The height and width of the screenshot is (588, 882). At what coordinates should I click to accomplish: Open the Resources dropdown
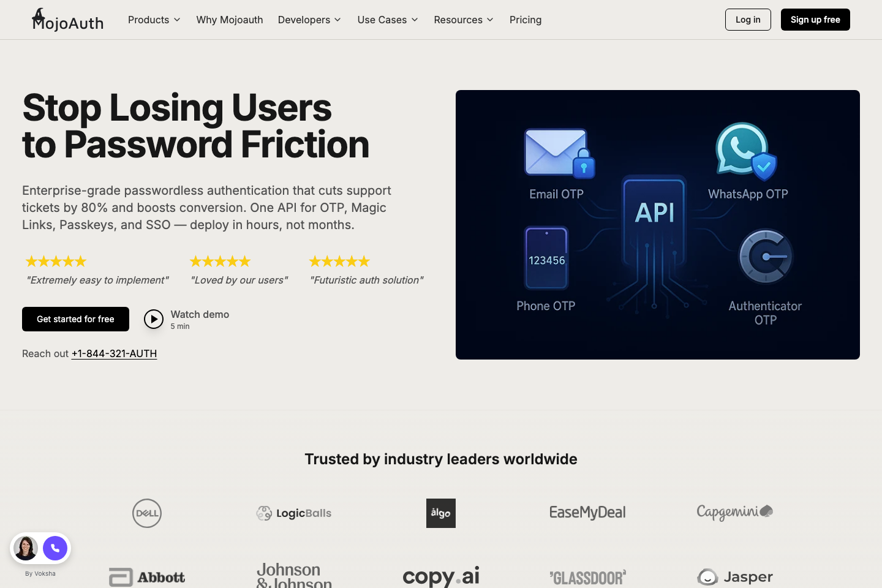click(x=464, y=20)
